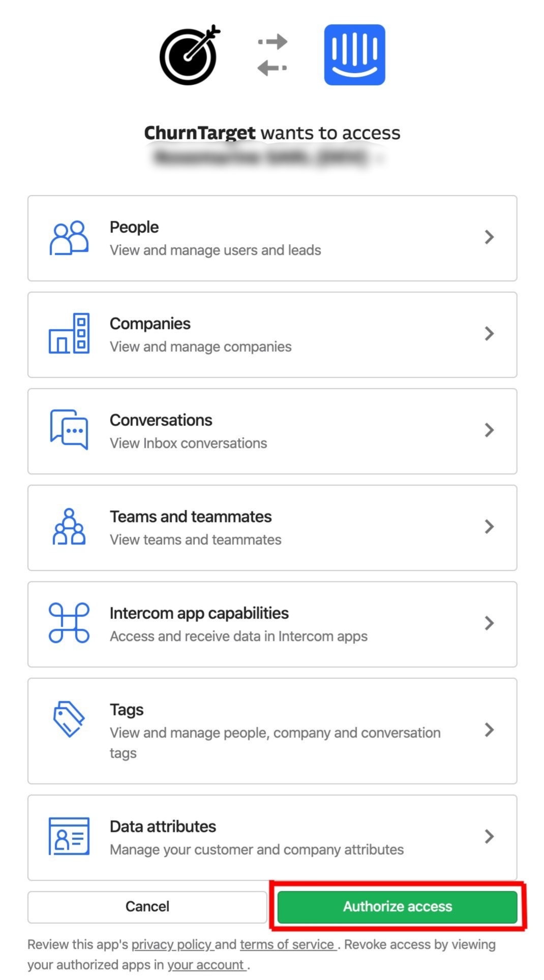The height and width of the screenshot is (980, 544).
Task: Expand the Companies permission chevron
Action: 489,334
